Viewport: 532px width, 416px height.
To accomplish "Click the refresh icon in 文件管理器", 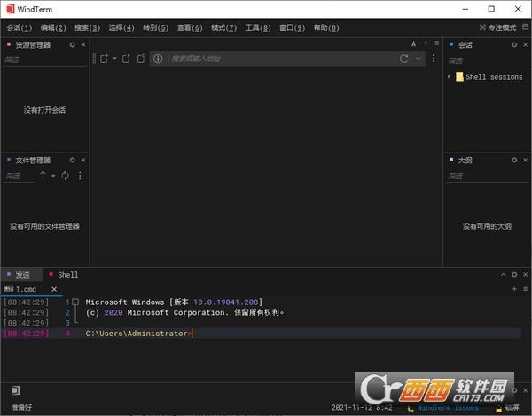I will pyautogui.click(x=65, y=176).
